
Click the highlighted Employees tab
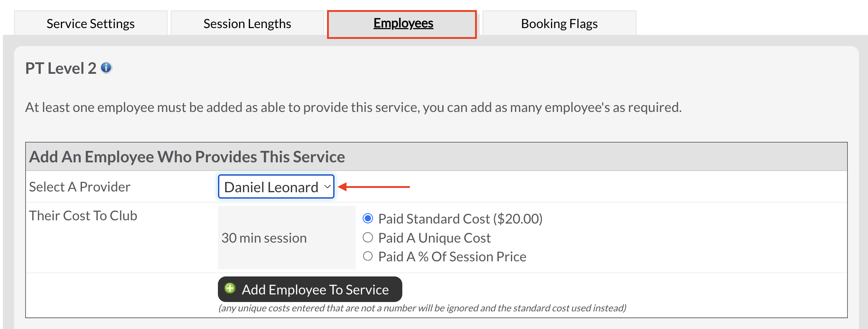(402, 24)
